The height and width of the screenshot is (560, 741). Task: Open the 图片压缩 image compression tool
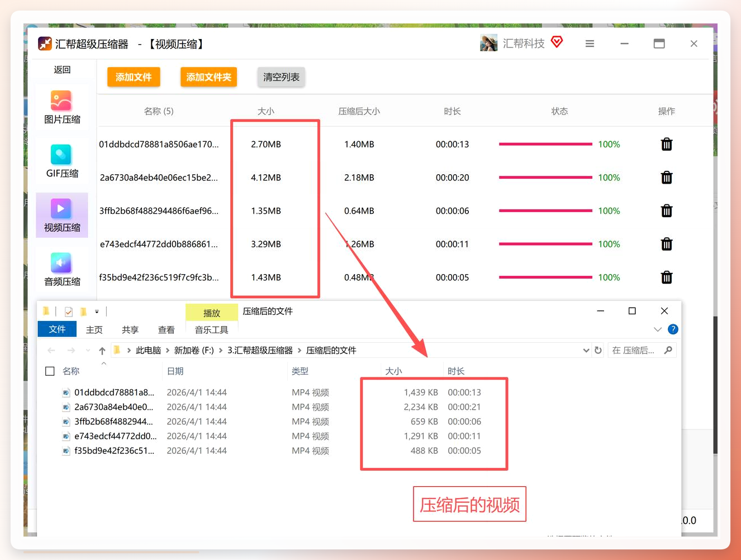pyautogui.click(x=62, y=108)
